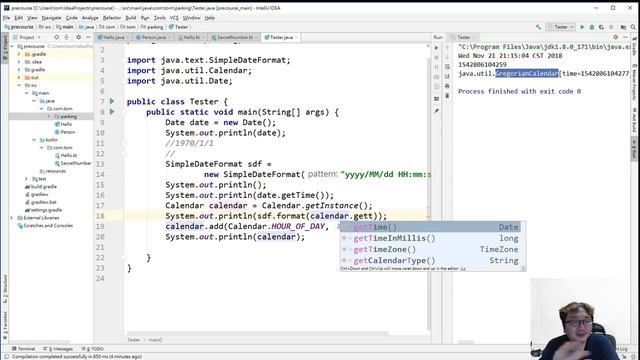Hide the Run panel with minus icon

coord(625,37)
